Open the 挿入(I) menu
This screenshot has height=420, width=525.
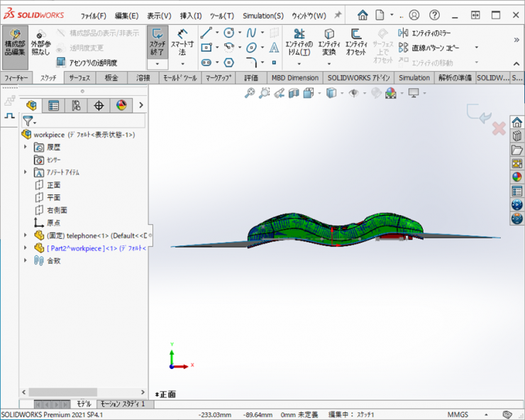tap(191, 16)
